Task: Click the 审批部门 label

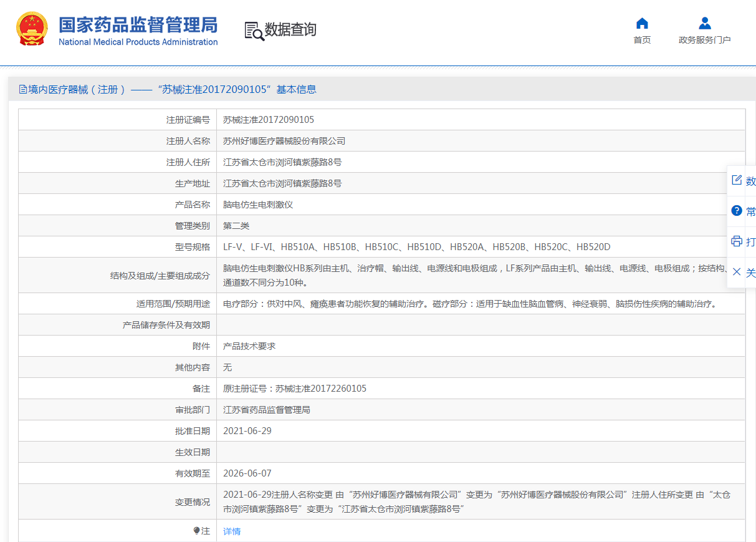Action: pyautogui.click(x=193, y=410)
